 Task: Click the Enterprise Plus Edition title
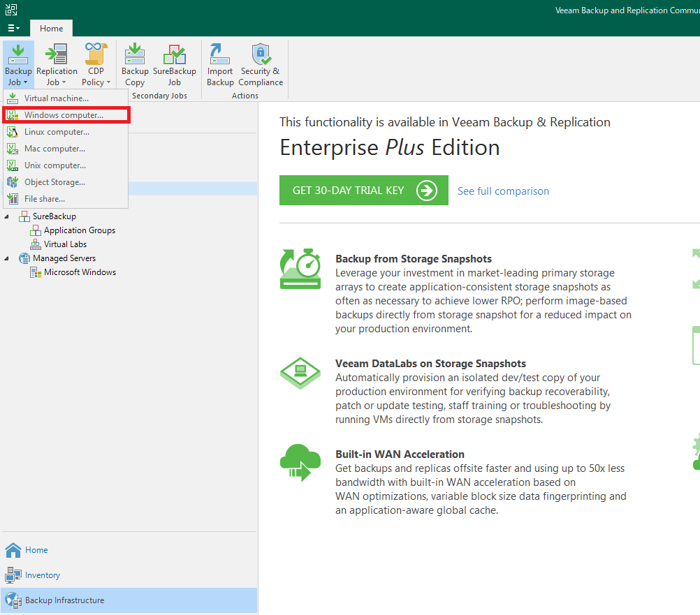pos(390,147)
